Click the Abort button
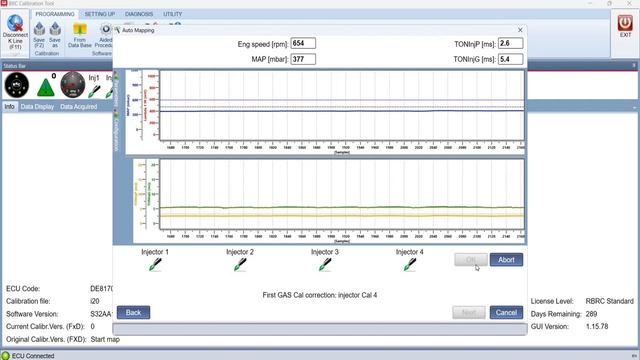Viewport: 640px width, 360px height. 506,260
